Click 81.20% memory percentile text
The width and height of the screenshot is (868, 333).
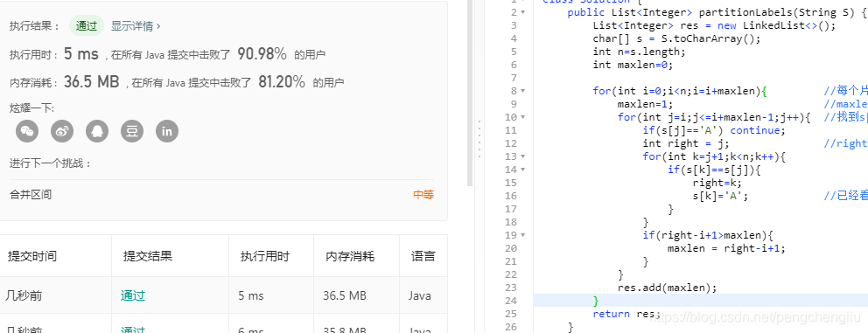tap(281, 82)
